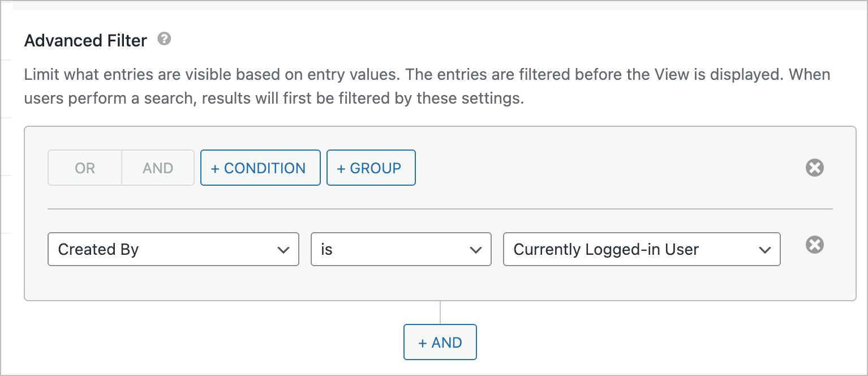
Task: Click the + GROUP button
Action: tap(371, 167)
